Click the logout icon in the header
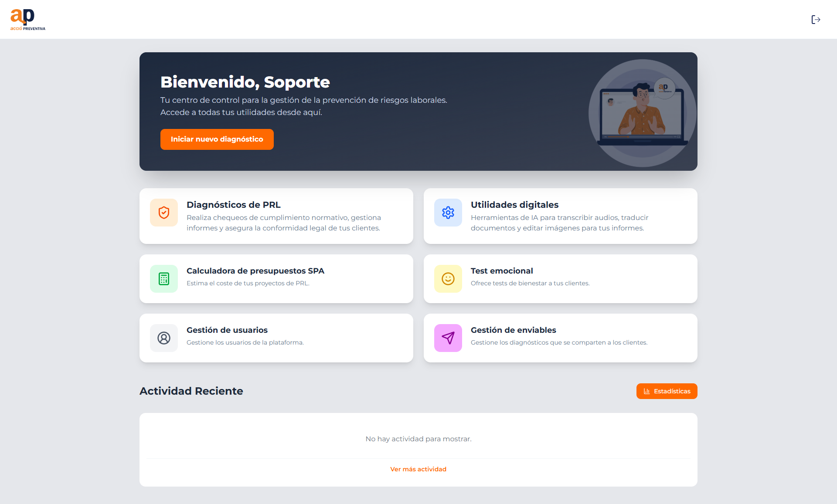The width and height of the screenshot is (837, 504). pyautogui.click(x=816, y=20)
